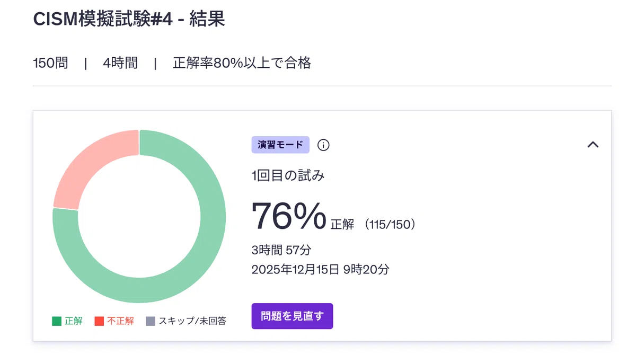
Task: Click the text 正解率80%以上で合格
Action: (242, 64)
